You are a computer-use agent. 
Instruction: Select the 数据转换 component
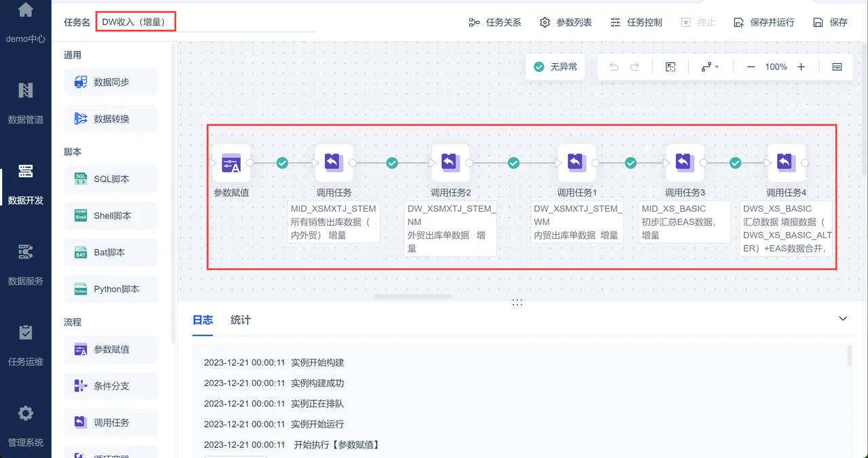111,119
